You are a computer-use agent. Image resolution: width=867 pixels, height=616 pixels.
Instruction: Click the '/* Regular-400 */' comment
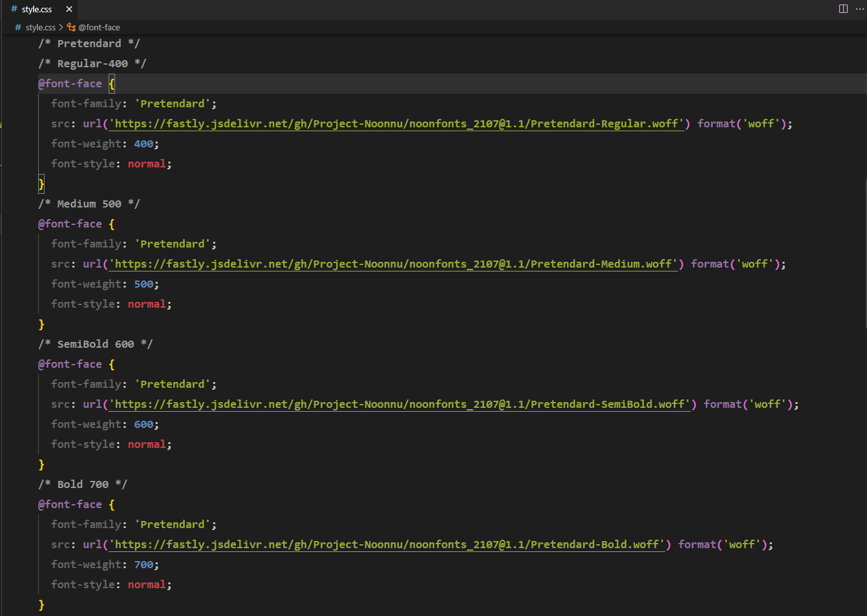click(92, 63)
